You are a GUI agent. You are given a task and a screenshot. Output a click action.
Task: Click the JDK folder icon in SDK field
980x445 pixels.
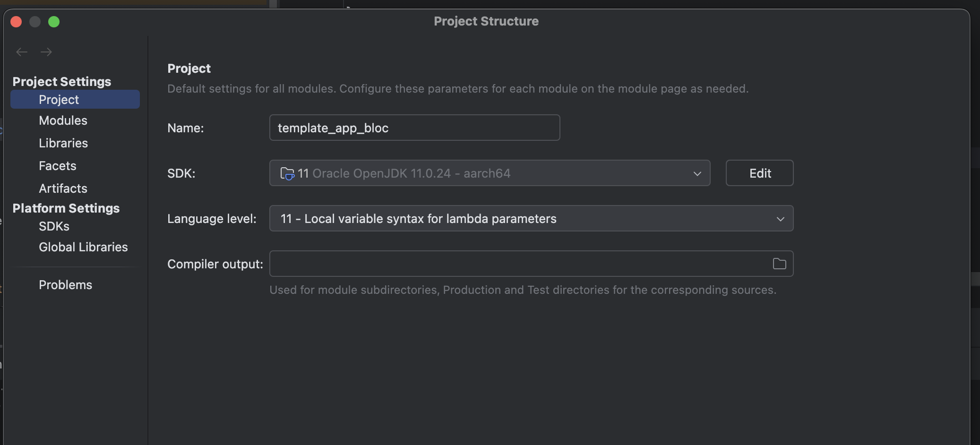pyautogui.click(x=287, y=173)
